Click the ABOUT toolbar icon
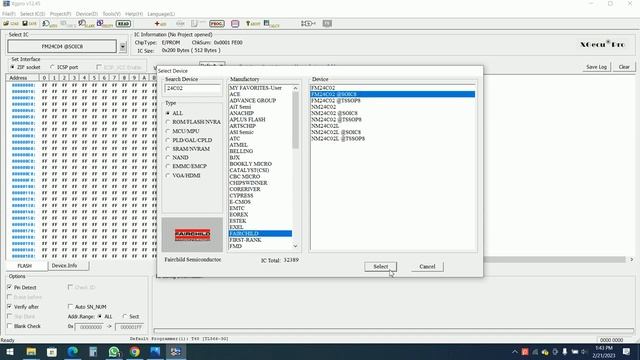This screenshot has height=360, width=640. point(253,24)
